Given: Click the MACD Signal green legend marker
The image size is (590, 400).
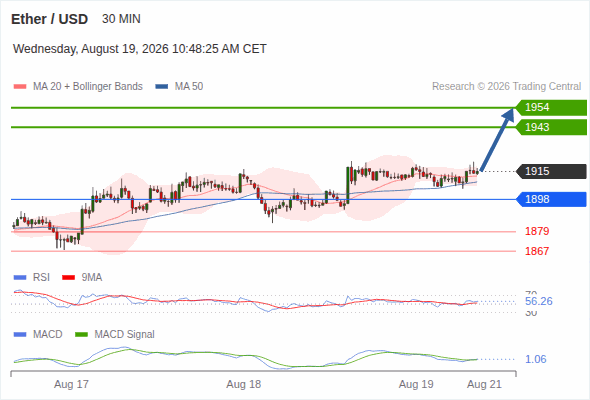Looking at the screenshot, I should click(81, 335).
